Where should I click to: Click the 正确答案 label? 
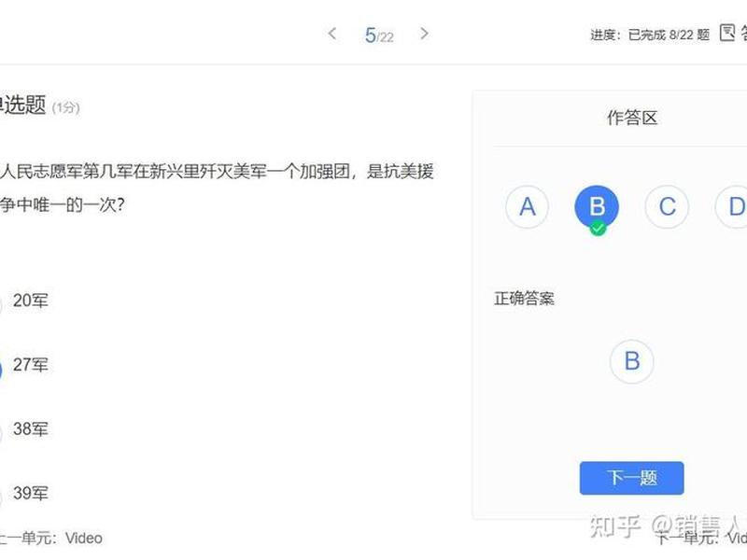[x=524, y=299]
